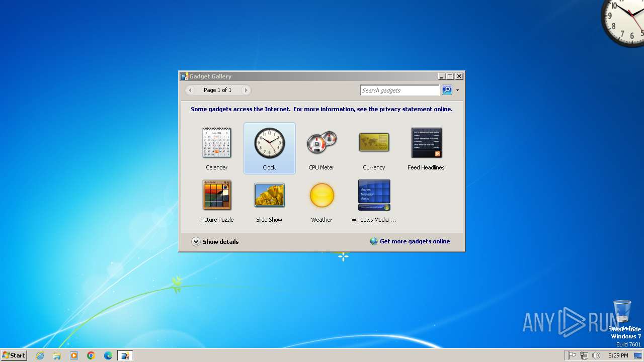The image size is (644, 362).
Task: Go to previous gallery page
Action: tap(190, 90)
